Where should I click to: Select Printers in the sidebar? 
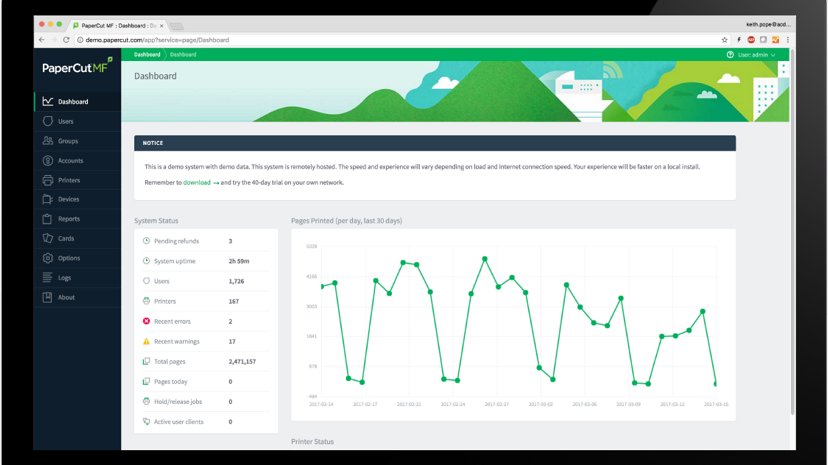click(x=77, y=180)
